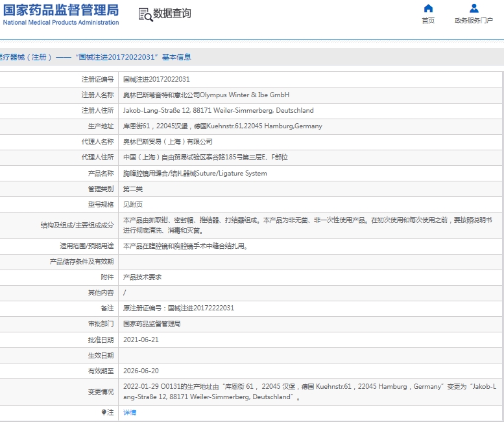Viewport: 504px width, 427px height.
Task: Click the 管理类别 label
Action: click(x=101, y=189)
